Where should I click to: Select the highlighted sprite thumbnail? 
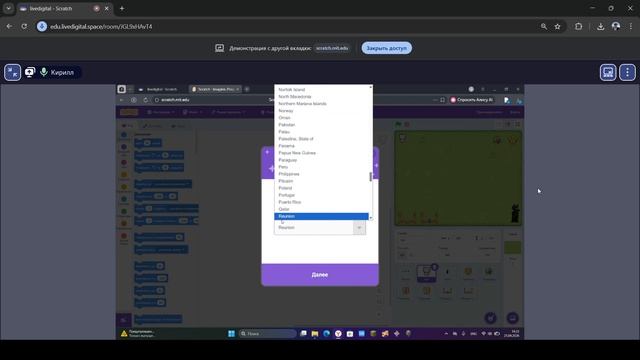[427, 273]
